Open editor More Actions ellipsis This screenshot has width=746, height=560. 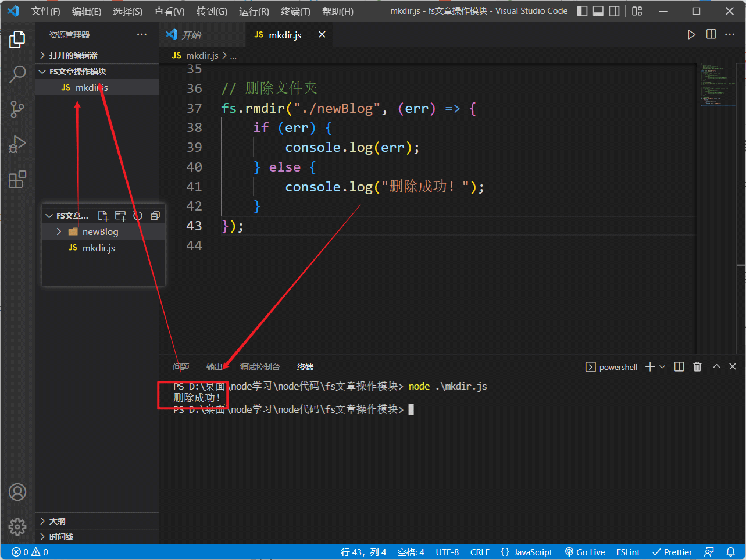click(730, 35)
